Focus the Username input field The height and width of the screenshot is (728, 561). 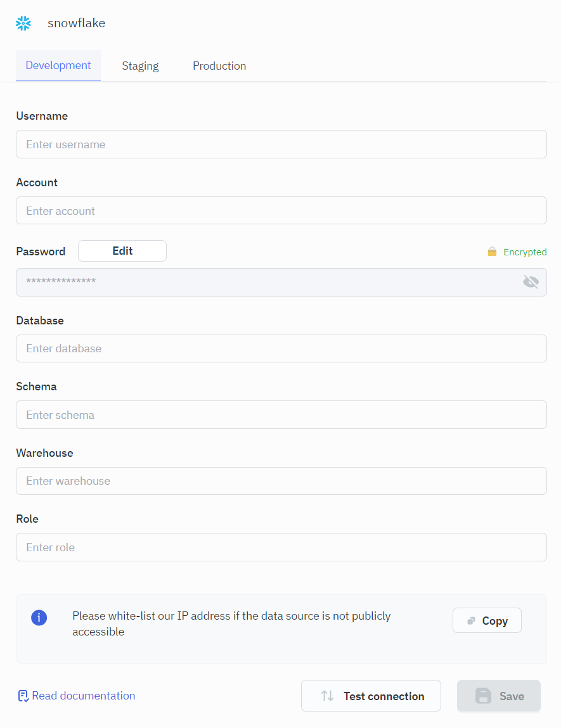coord(281,144)
